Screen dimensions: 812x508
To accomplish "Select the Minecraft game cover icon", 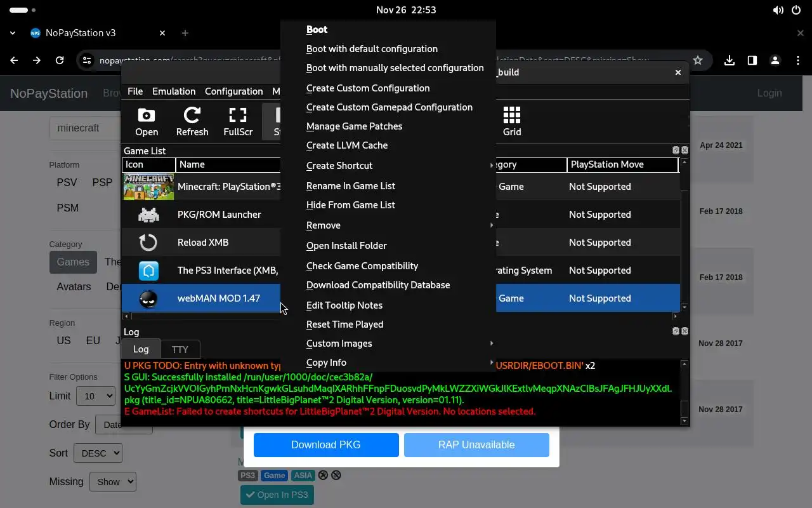I will pos(148,187).
